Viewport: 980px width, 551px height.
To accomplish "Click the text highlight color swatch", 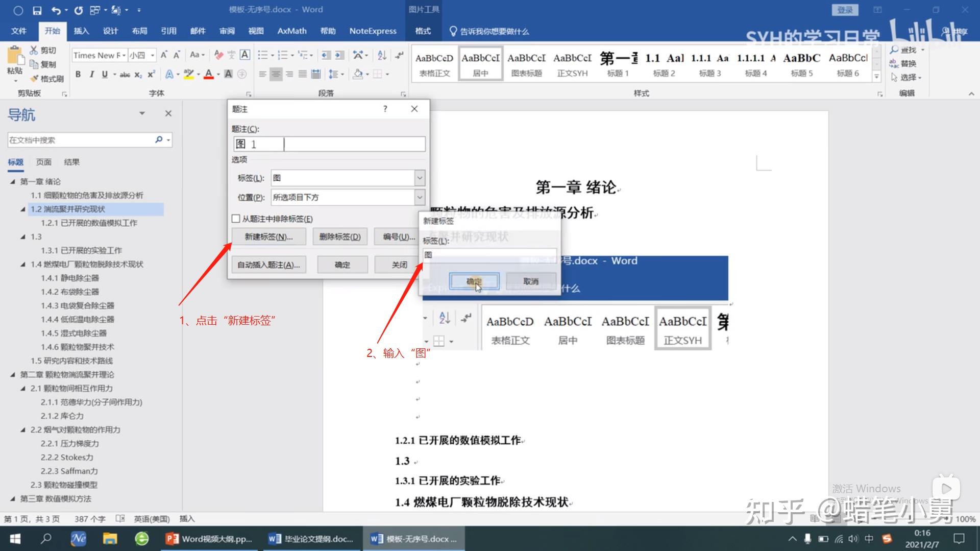I will pyautogui.click(x=188, y=74).
